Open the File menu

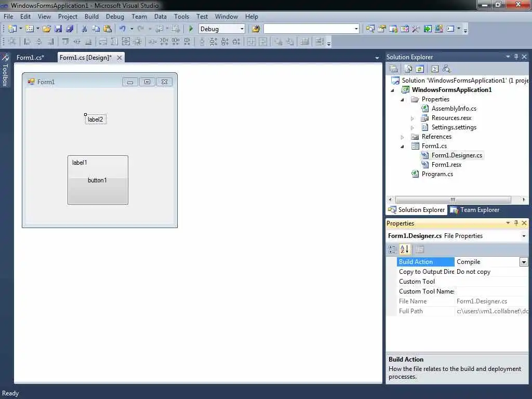8,16
